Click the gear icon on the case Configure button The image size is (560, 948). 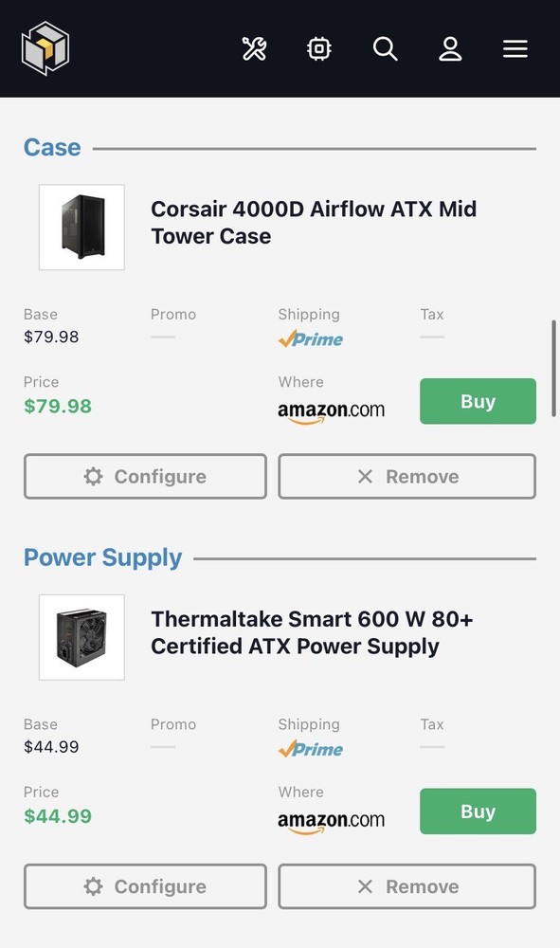93,476
